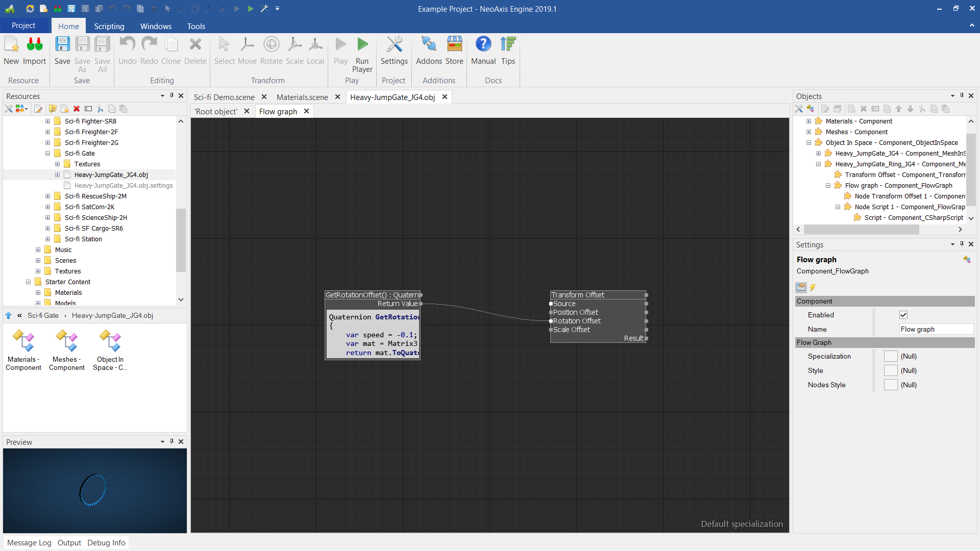
Task: Click the Specialization (Null) swatch box
Action: pyautogui.click(x=891, y=356)
